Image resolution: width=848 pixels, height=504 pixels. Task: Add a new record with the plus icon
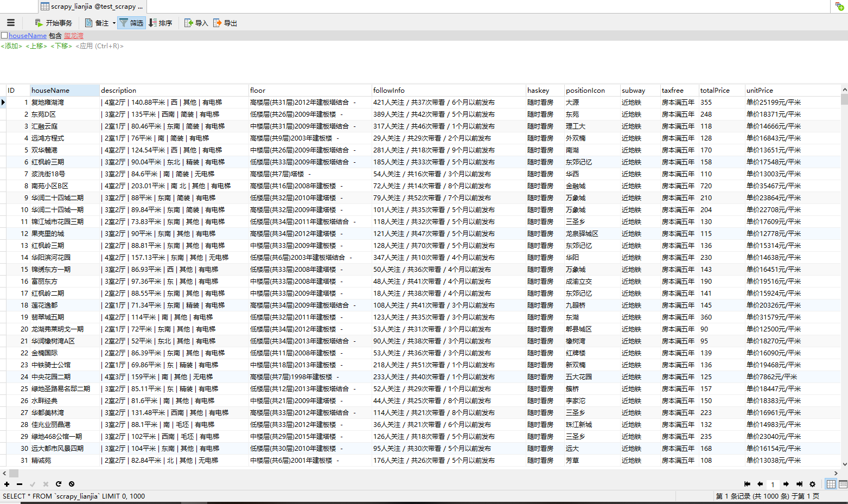7,484
